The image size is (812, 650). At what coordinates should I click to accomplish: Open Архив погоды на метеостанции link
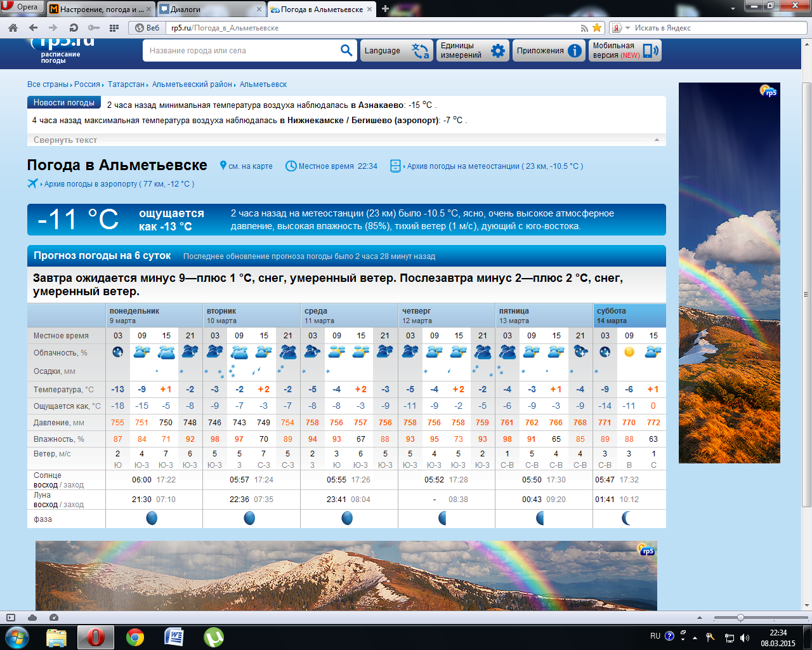[x=494, y=166]
